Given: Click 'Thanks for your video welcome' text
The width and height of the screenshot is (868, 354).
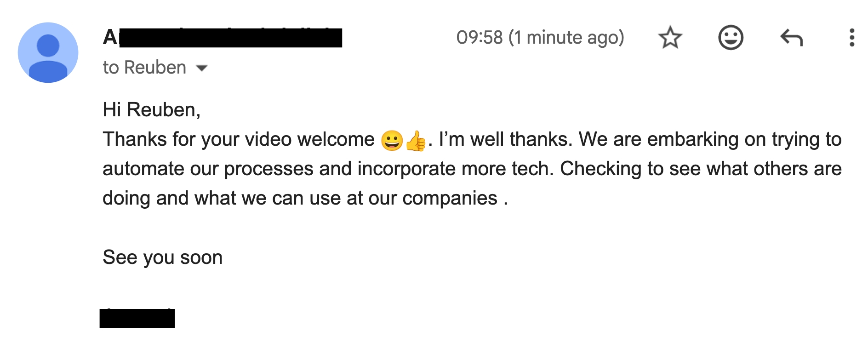Looking at the screenshot, I should pos(239,139).
